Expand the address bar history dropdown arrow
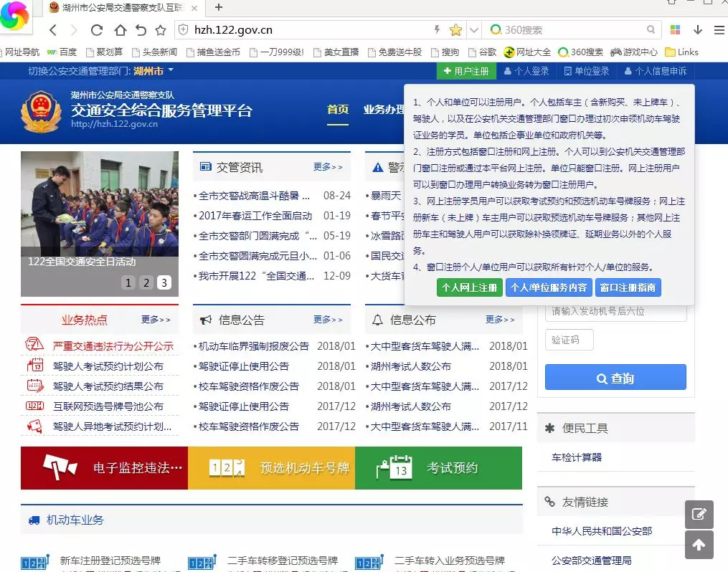This screenshot has width=728, height=572. coord(474,31)
